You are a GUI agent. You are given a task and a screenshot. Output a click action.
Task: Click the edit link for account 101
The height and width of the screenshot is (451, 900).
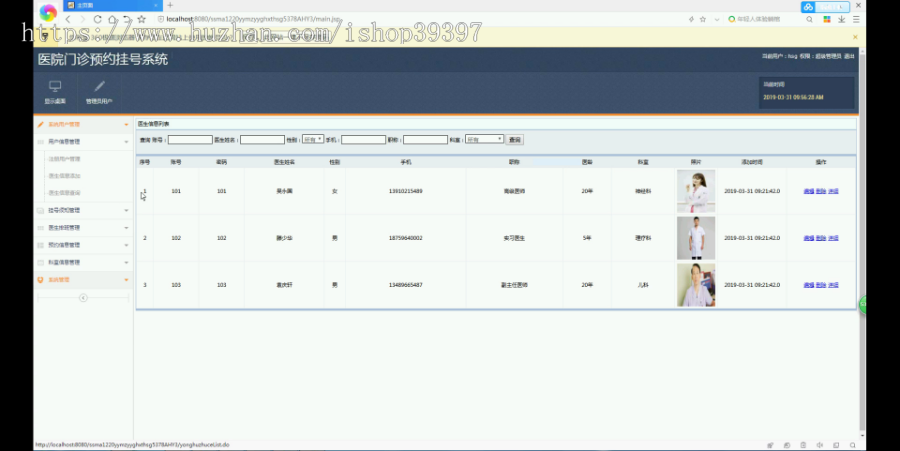809,191
